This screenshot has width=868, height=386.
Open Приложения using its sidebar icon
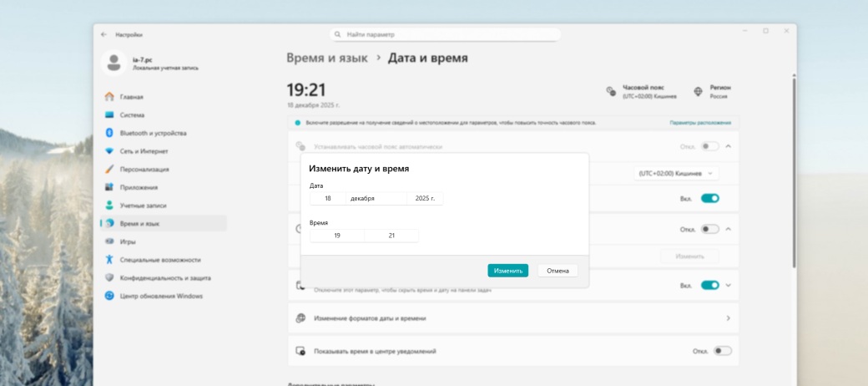coord(109,187)
